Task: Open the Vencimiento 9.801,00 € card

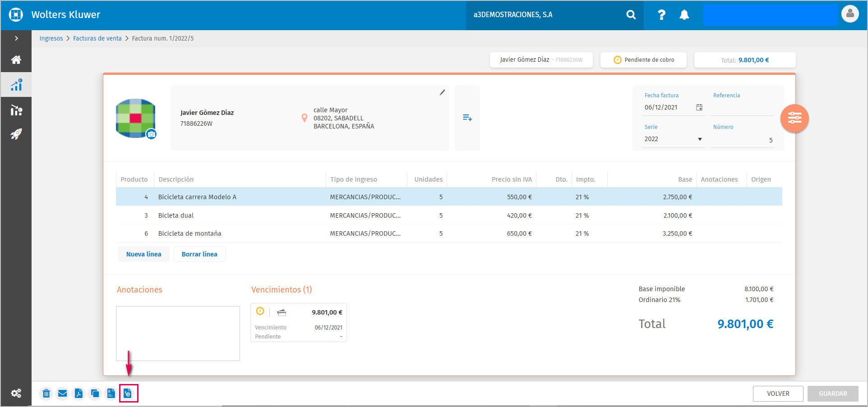Action: point(299,323)
